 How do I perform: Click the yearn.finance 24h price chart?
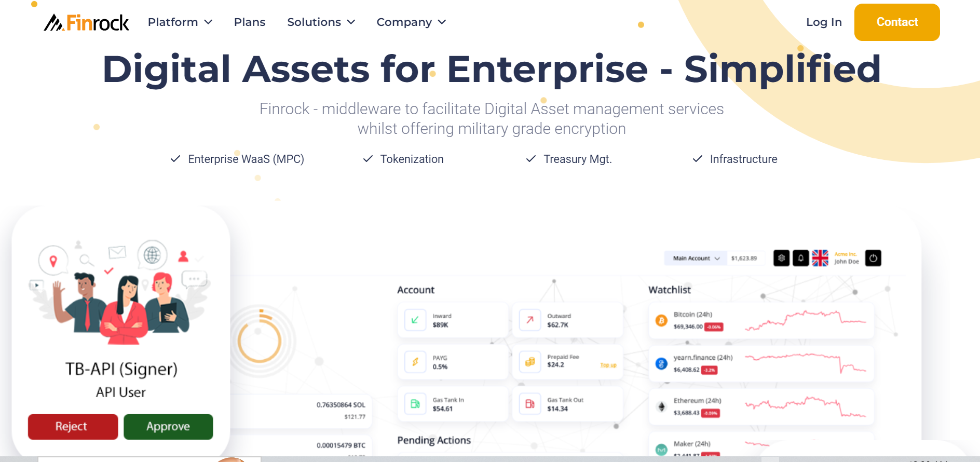(806, 362)
